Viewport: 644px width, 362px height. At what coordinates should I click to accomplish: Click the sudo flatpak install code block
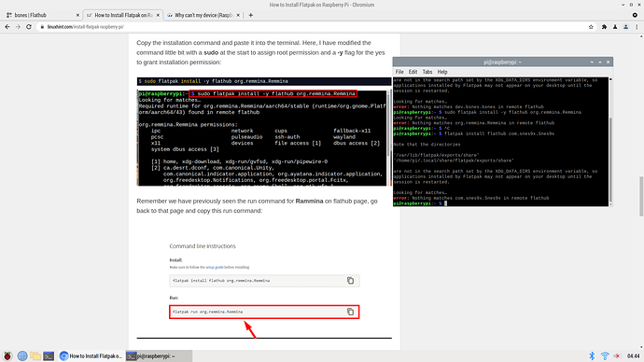(x=264, y=81)
